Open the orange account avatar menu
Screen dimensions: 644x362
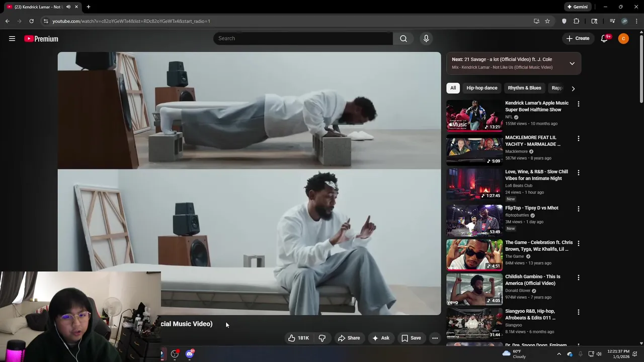coord(623,39)
